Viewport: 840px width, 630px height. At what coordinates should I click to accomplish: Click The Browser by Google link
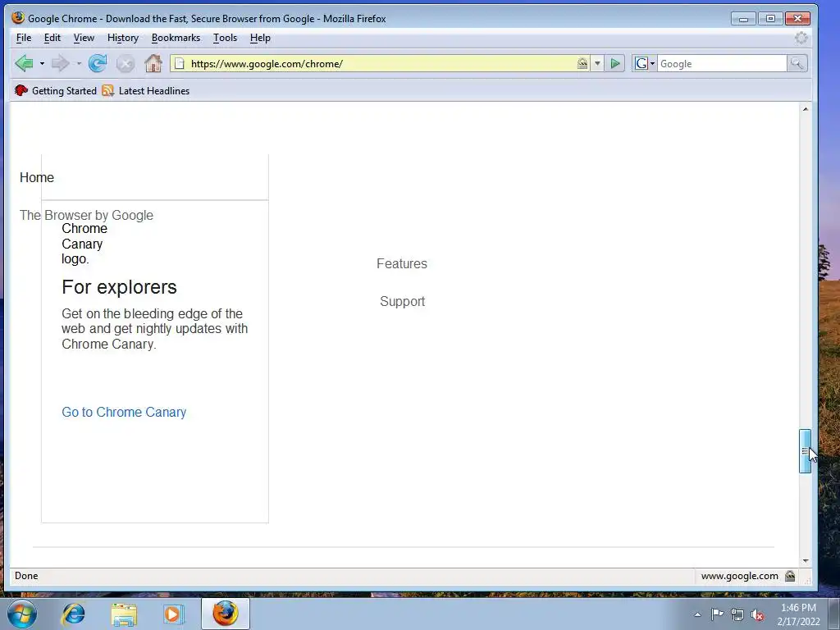[86, 215]
